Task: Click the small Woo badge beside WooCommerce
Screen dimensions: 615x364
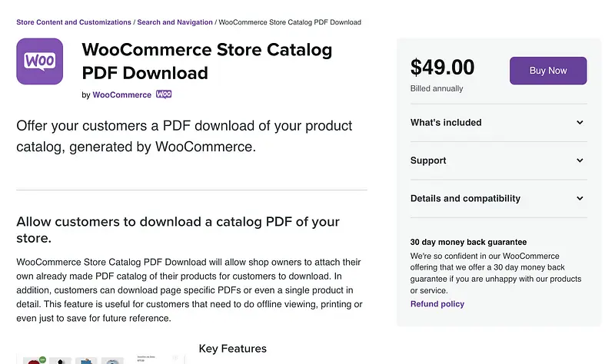Action: [164, 94]
